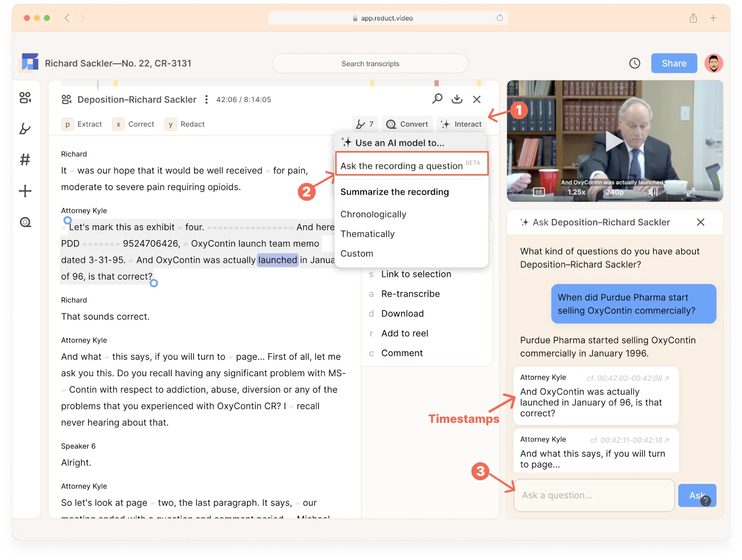The height and width of the screenshot is (560, 742).
Task: Search within the deposition transcript
Action: (x=437, y=99)
